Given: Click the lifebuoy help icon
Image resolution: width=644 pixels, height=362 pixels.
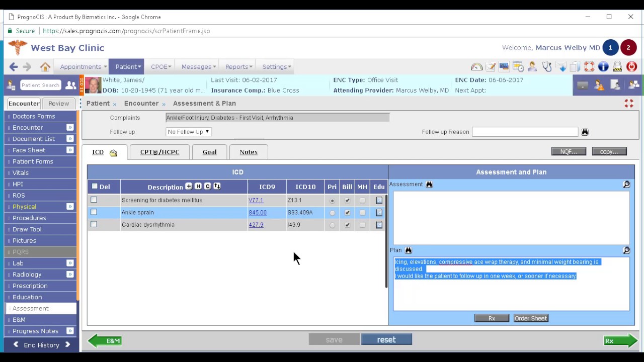Looking at the screenshot, I should coord(589,67).
